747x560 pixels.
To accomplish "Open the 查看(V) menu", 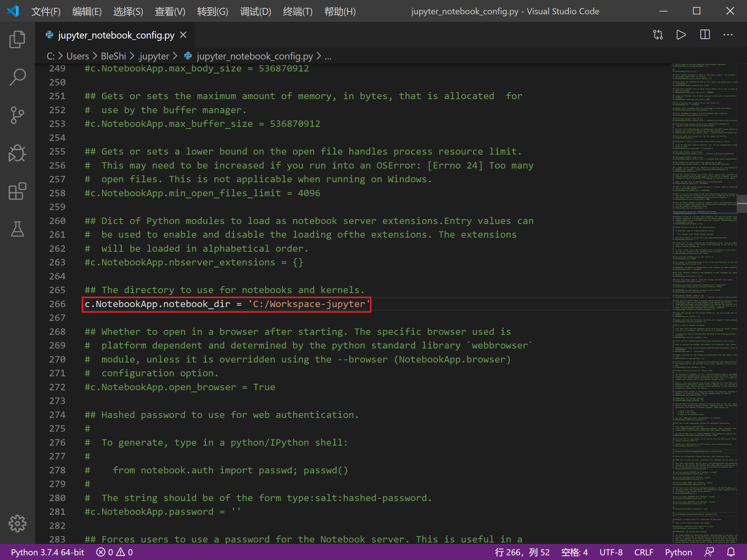I will pos(170,11).
